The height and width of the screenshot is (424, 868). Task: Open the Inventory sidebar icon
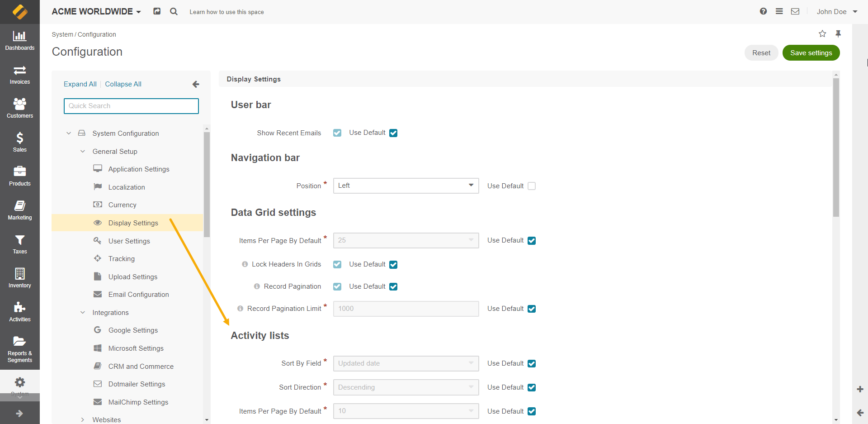click(x=19, y=278)
